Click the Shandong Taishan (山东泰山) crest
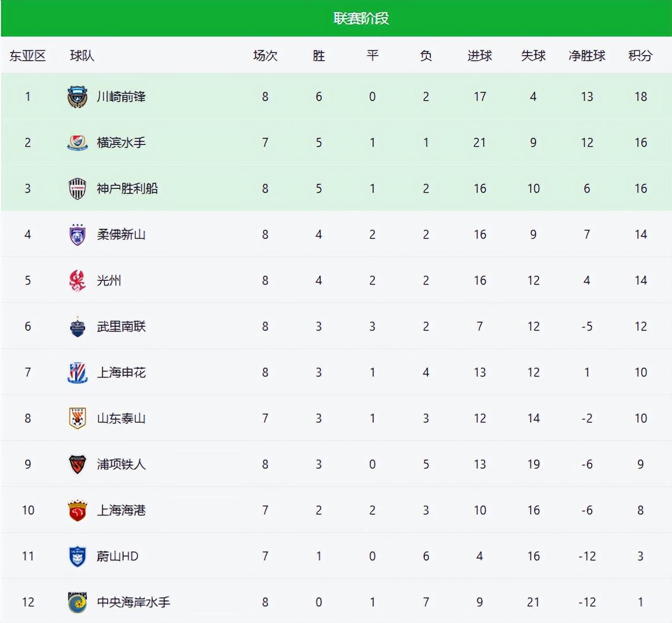The image size is (672, 623). coord(77,419)
